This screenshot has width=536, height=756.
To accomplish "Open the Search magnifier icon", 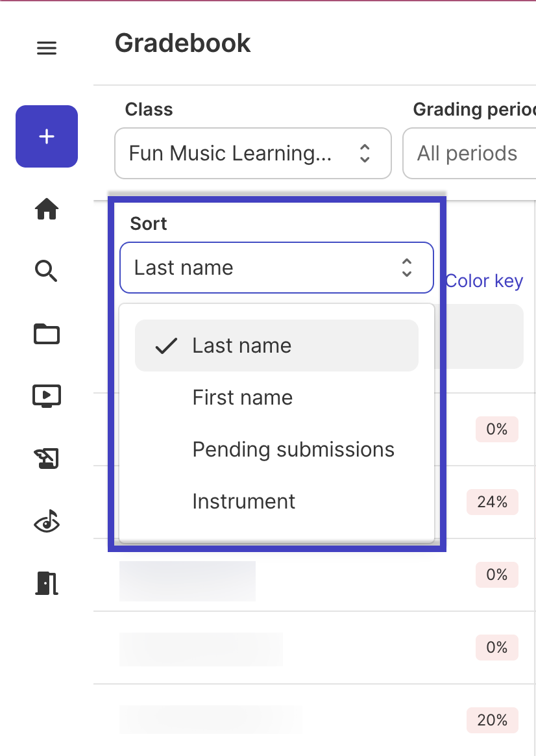I will (46, 271).
